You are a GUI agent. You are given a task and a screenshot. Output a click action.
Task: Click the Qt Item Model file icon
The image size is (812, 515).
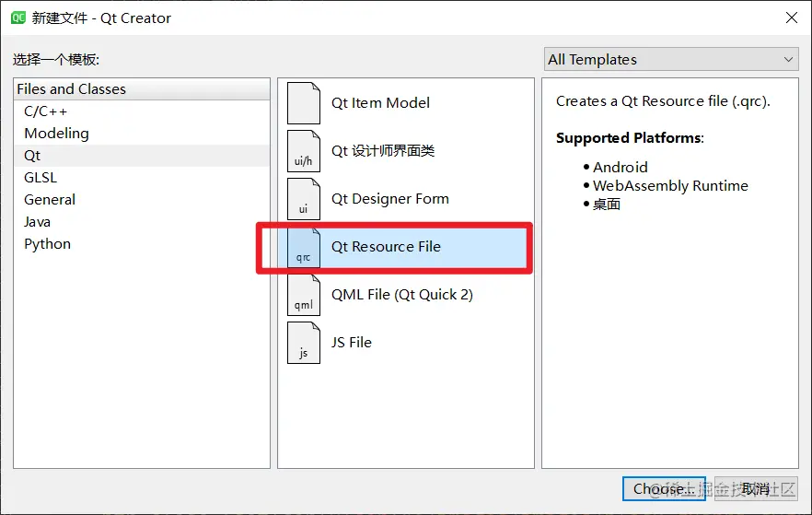coord(304,103)
